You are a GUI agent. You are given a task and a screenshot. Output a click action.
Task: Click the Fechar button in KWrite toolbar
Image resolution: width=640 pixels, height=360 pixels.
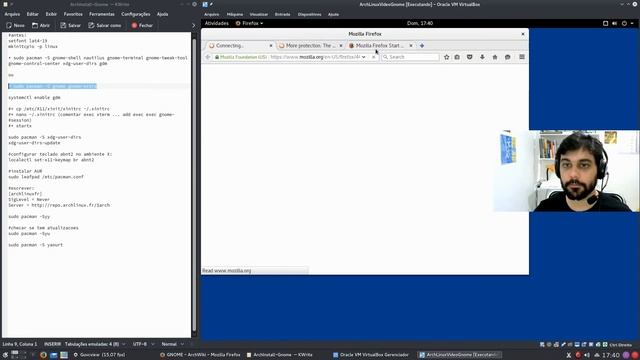pos(142,25)
